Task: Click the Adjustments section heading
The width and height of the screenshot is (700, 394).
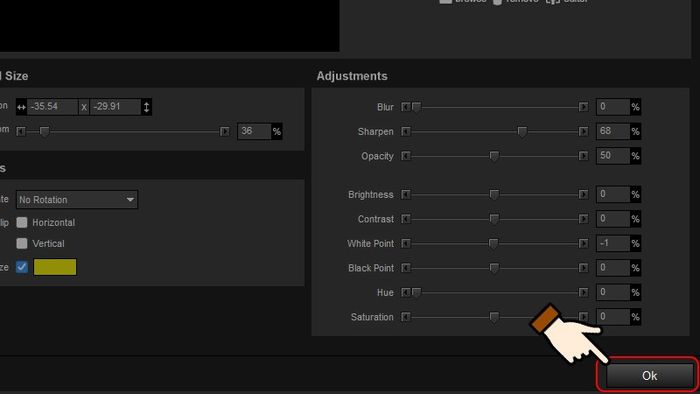Action: coord(352,76)
